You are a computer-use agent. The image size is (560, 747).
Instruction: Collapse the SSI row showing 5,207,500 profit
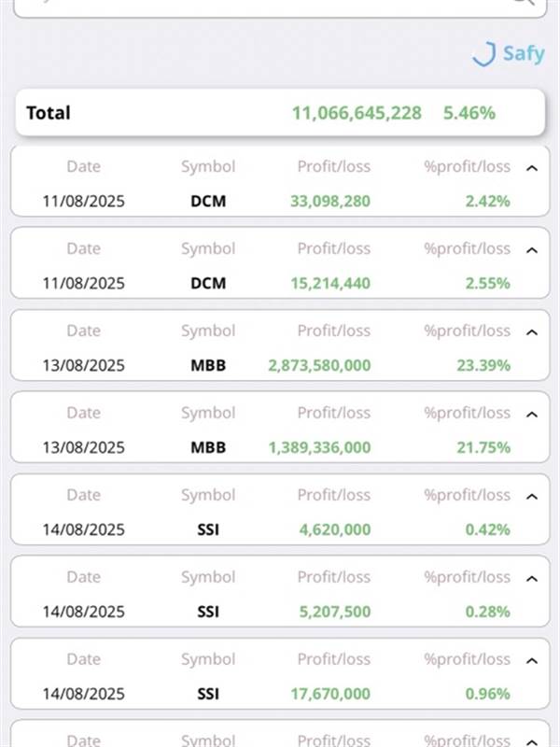point(532,579)
